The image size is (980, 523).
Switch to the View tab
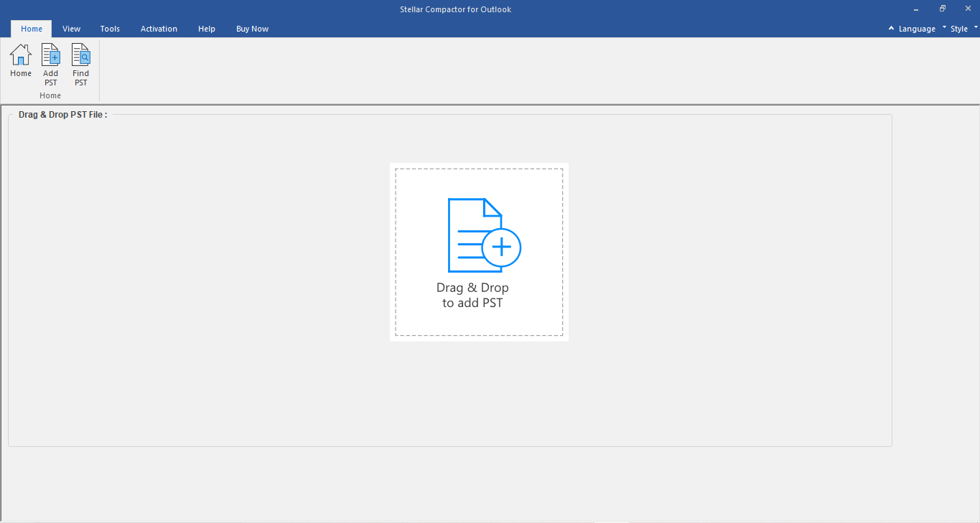click(x=71, y=29)
